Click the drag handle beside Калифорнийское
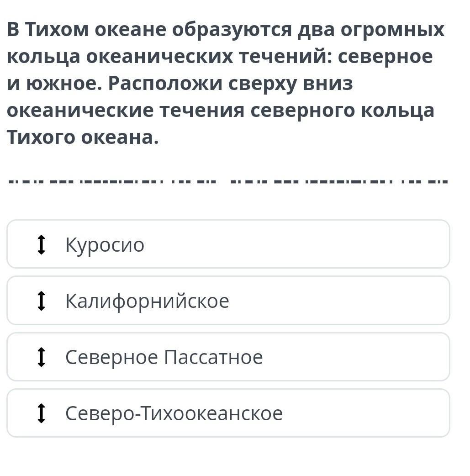Image resolution: width=470 pixels, height=476 pixels. tap(41, 301)
